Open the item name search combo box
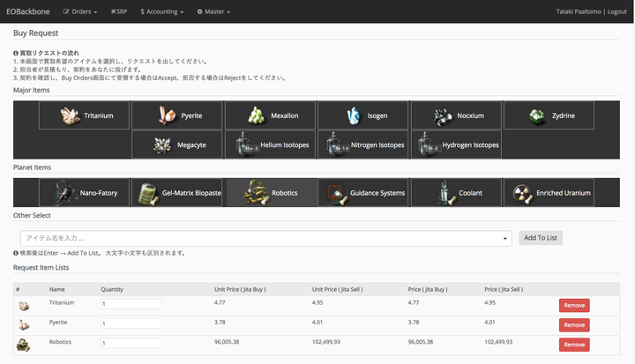Viewport: 635px width, 364px height. [265, 238]
